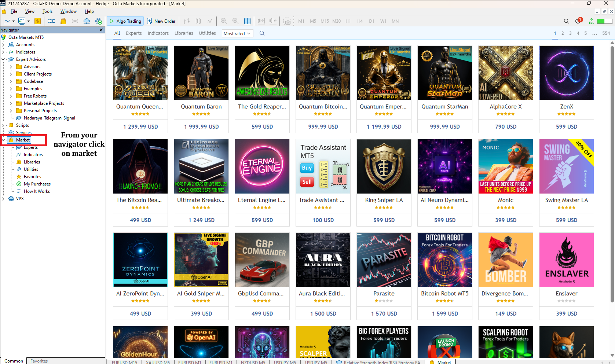Image resolution: width=615 pixels, height=364 pixels.
Task: Open the Help menu
Action: 89,11
